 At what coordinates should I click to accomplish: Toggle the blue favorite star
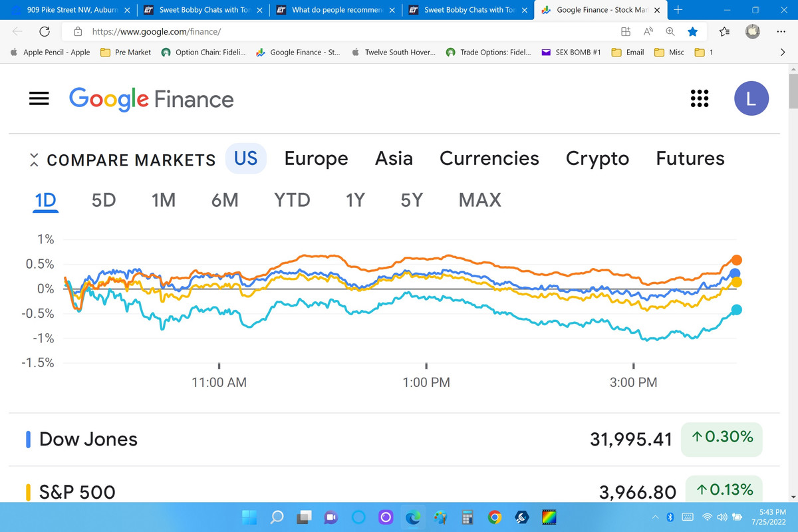692,31
